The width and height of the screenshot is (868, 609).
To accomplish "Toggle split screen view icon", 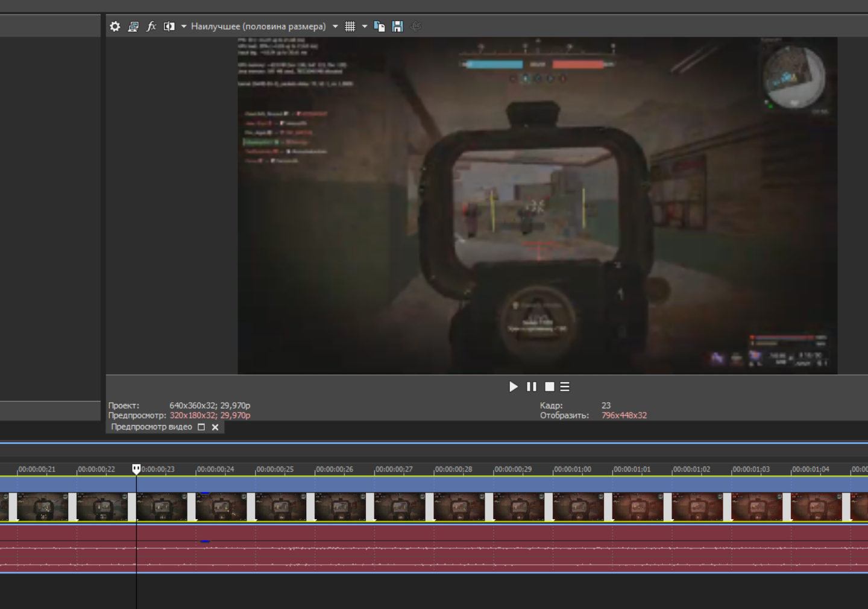I will coord(169,27).
